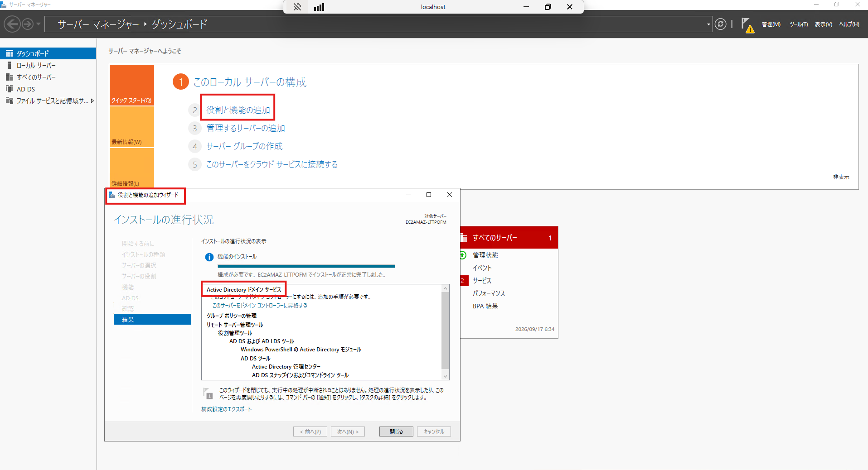Image resolution: width=868 pixels, height=470 pixels.
Task: Open the 管理(M) menu
Action: [771, 24]
